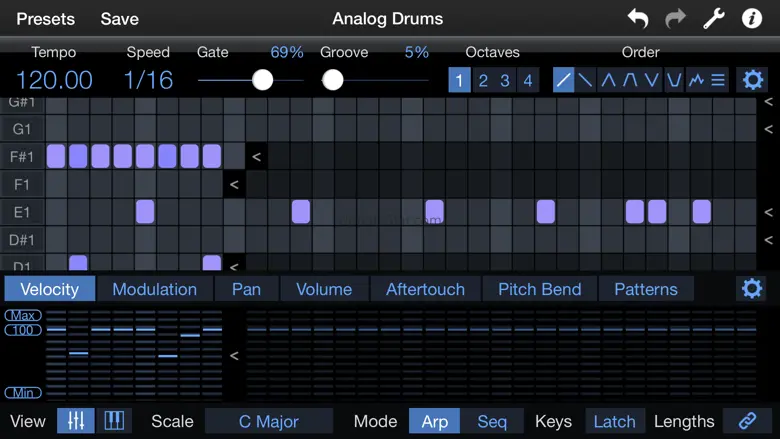Image resolution: width=780 pixels, height=439 pixels.
Task: Open the C Major scale selector
Action: pyautogui.click(x=269, y=421)
